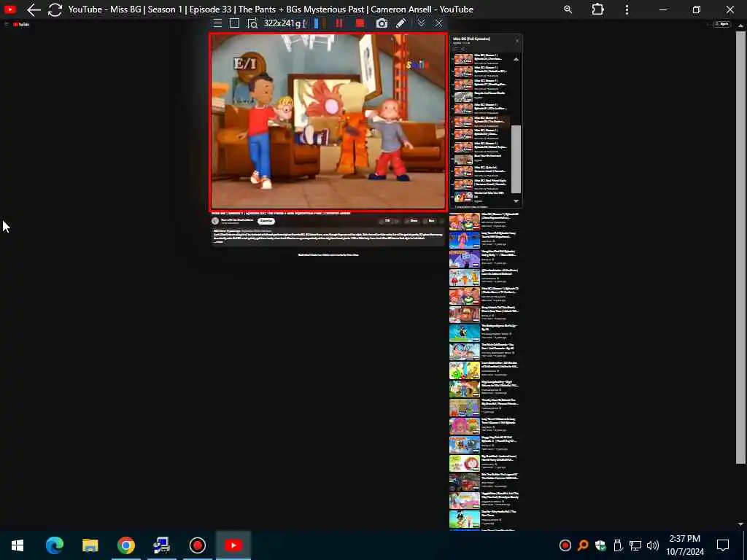This screenshot has width=747, height=560.
Task: Click the playlist panel up arrow
Action: point(516,60)
